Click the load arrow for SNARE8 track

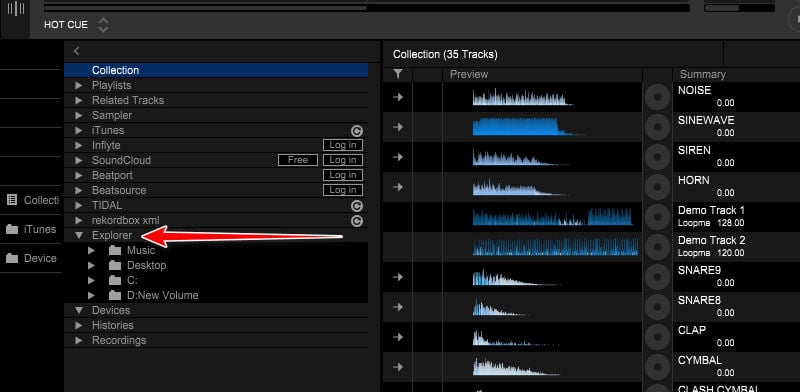click(x=398, y=307)
